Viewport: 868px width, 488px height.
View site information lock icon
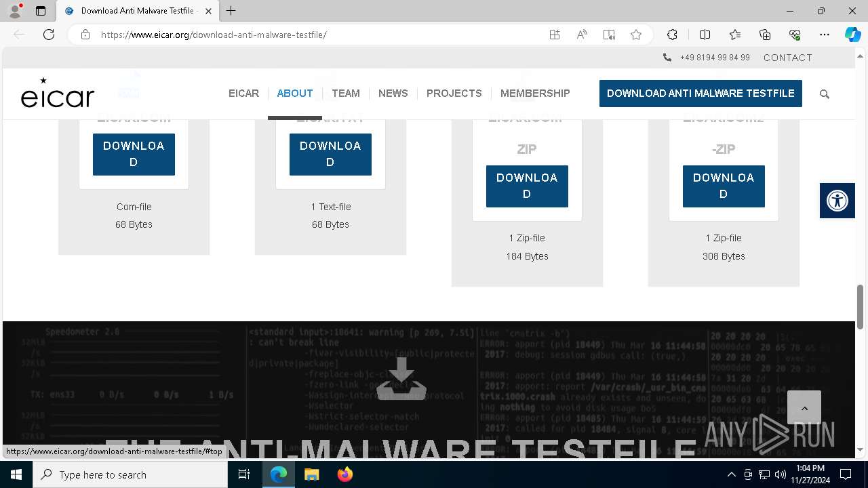85,35
